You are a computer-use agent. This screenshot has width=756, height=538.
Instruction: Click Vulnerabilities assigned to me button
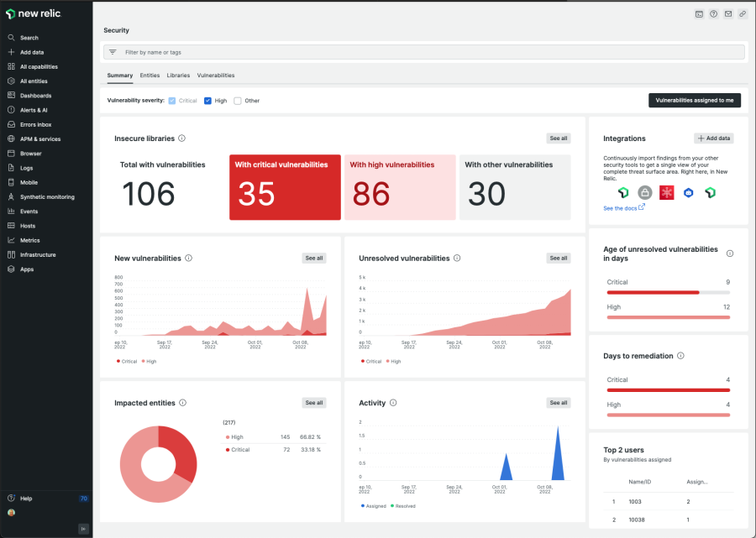click(x=694, y=100)
